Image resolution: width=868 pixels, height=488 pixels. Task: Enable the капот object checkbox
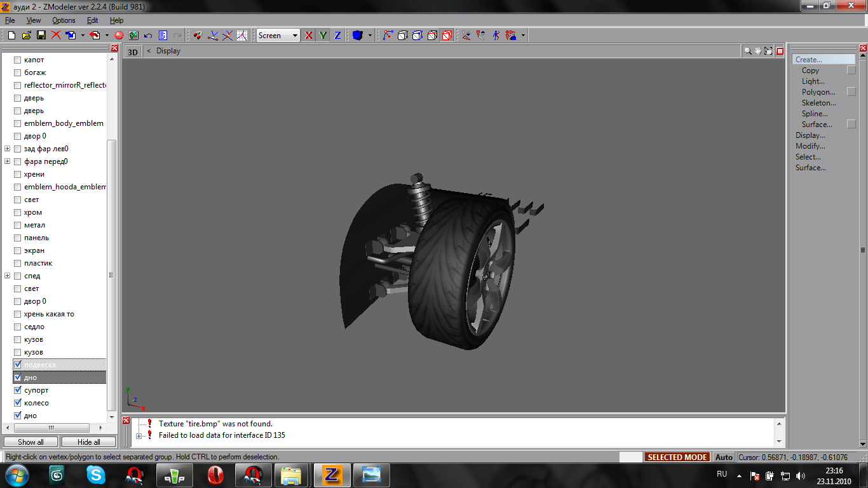point(18,60)
